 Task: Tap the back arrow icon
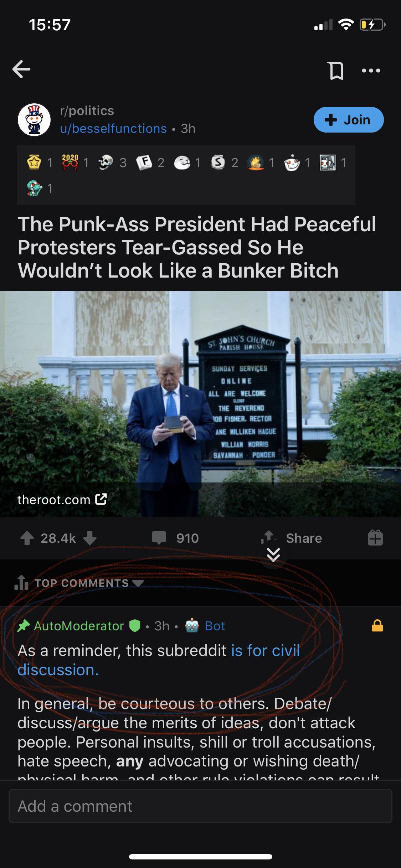click(21, 69)
